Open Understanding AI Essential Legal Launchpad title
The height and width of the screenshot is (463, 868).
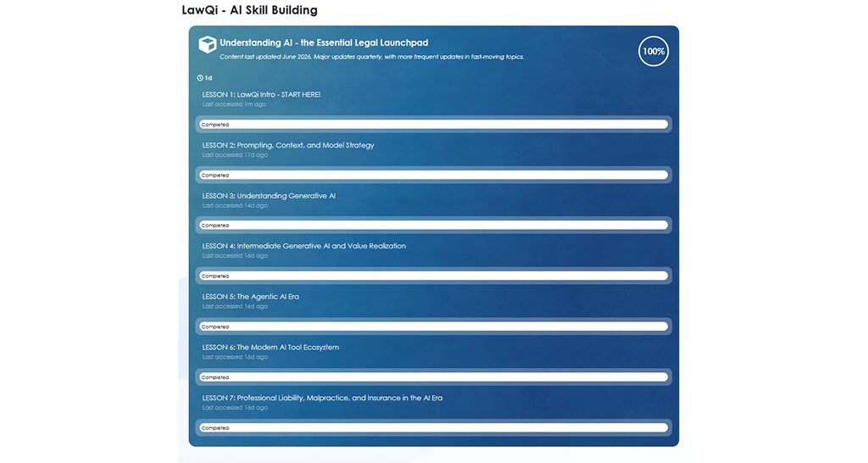[324, 42]
